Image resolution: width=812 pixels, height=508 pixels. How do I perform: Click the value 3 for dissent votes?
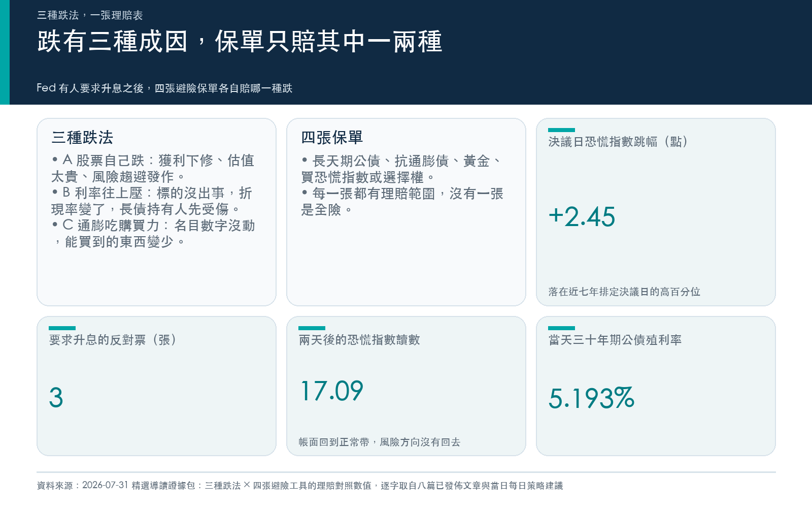pos(56,398)
